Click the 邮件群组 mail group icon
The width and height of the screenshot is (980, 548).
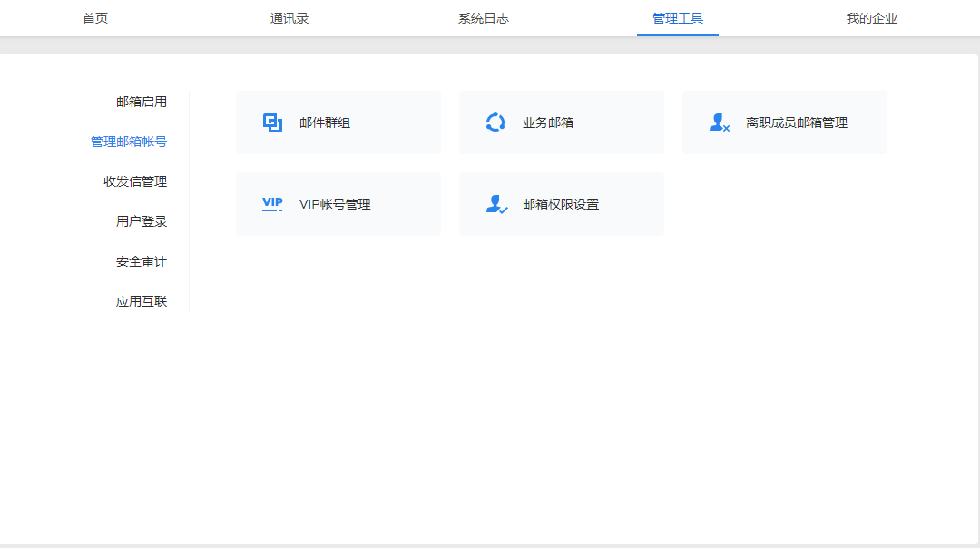[271, 122]
